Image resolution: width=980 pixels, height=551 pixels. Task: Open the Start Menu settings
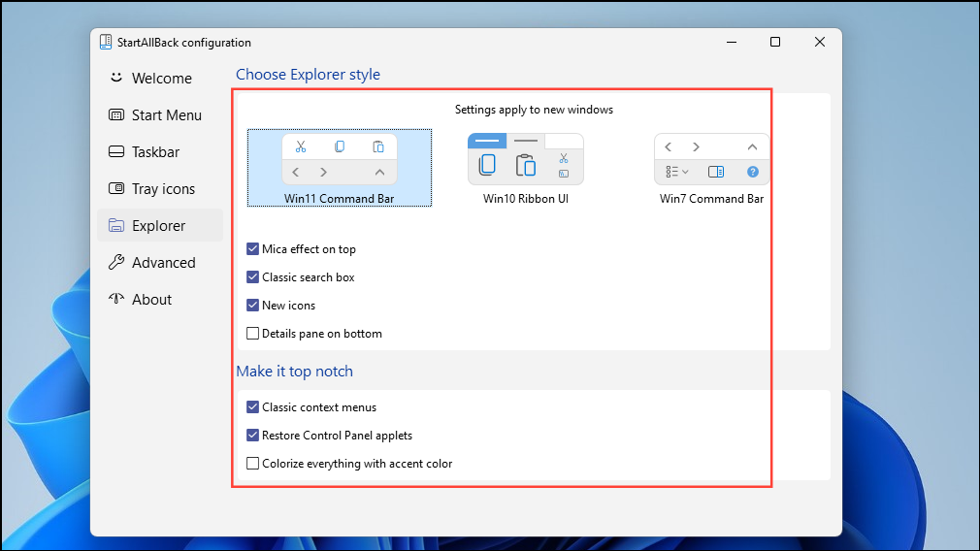[x=160, y=114]
